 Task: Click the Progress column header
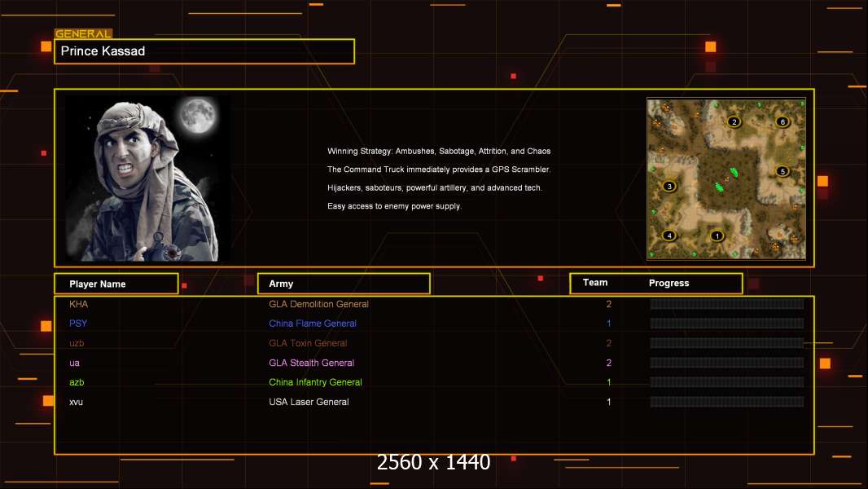(x=669, y=284)
